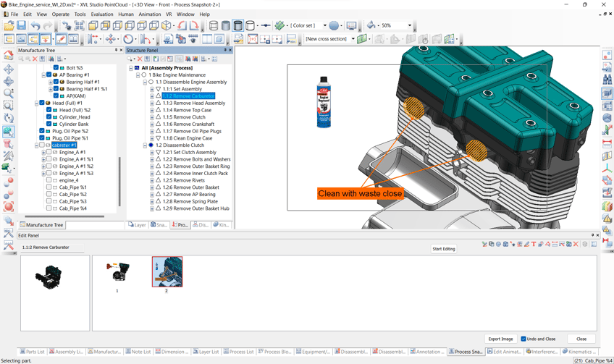The height and width of the screenshot is (364, 614).
Task: Click the Export Image button
Action: click(500, 339)
